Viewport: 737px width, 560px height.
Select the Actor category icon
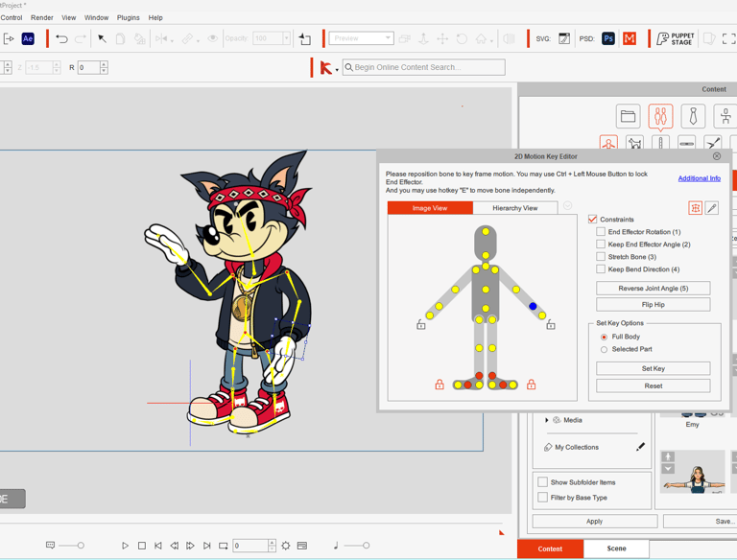tap(660, 116)
